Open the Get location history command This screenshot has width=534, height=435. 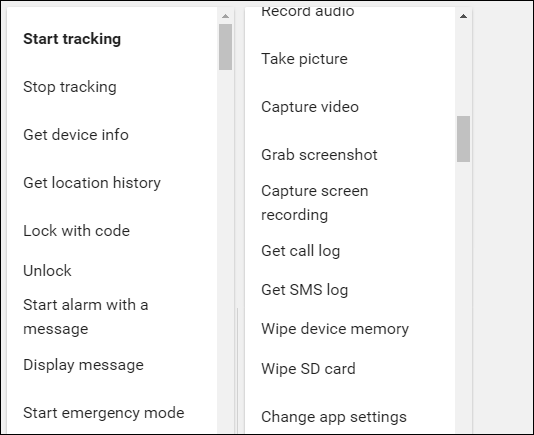[x=92, y=183]
